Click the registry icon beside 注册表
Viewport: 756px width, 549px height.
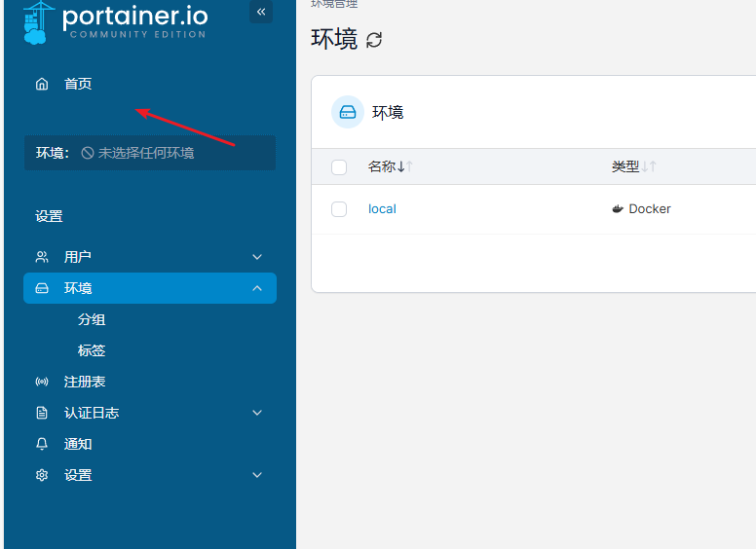click(x=42, y=382)
